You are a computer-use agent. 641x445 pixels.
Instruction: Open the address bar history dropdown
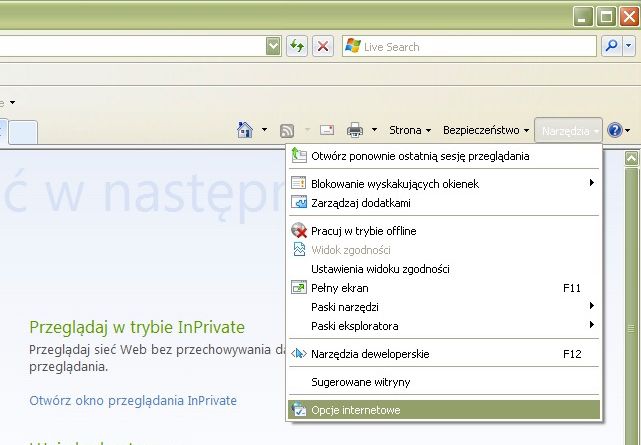tap(273, 46)
